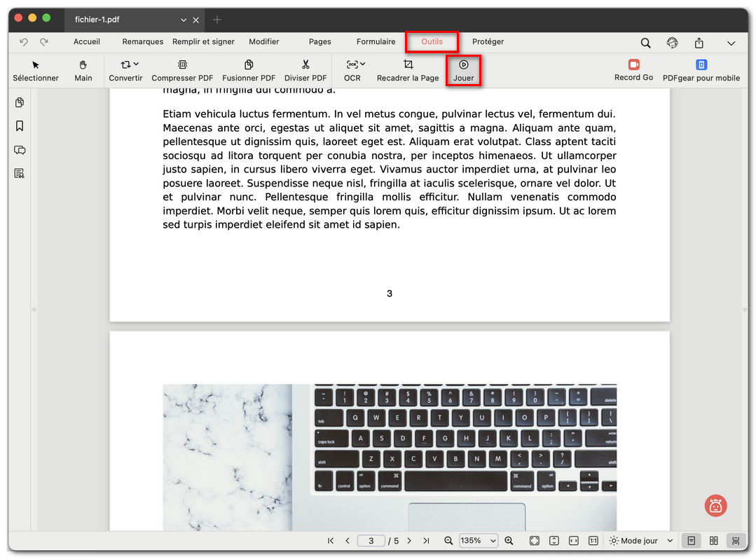Open the annotations panel
The image size is (756, 559).
[19, 150]
